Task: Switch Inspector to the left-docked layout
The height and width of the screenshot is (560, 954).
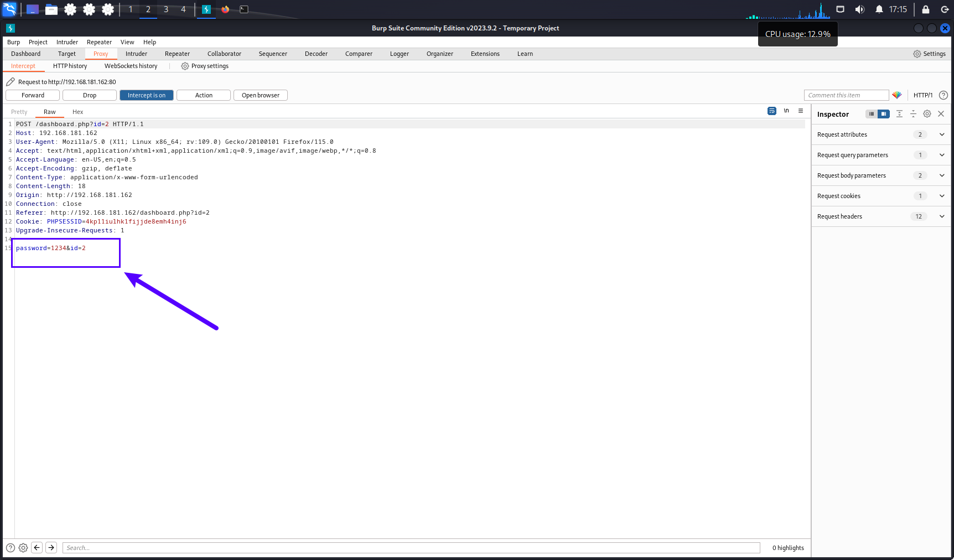Action: tap(872, 114)
